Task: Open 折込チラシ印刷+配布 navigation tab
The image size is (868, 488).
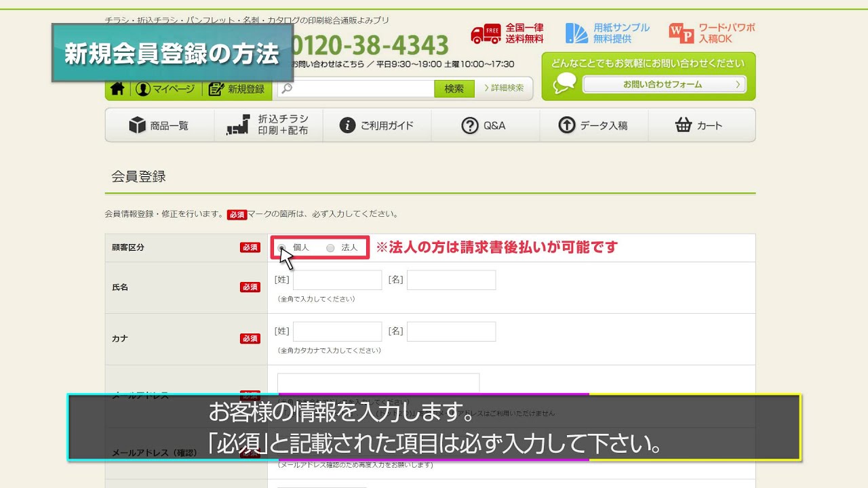Action: point(269,125)
